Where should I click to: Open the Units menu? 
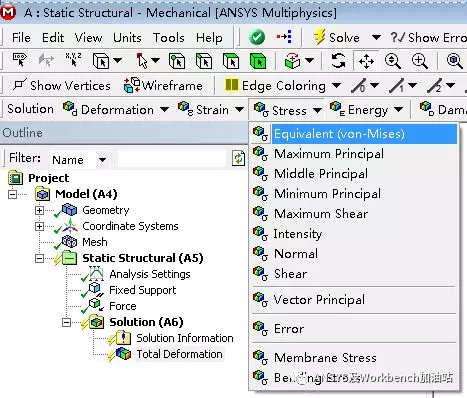coord(127,38)
